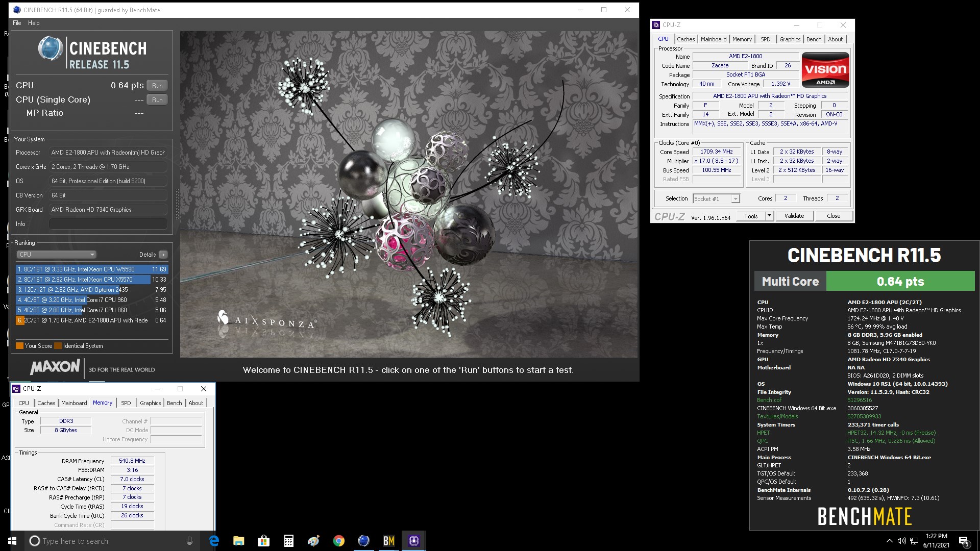Click the Core Speed value 1709.34 MHz
This screenshot has width=980, height=551.
(x=716, y=152)
